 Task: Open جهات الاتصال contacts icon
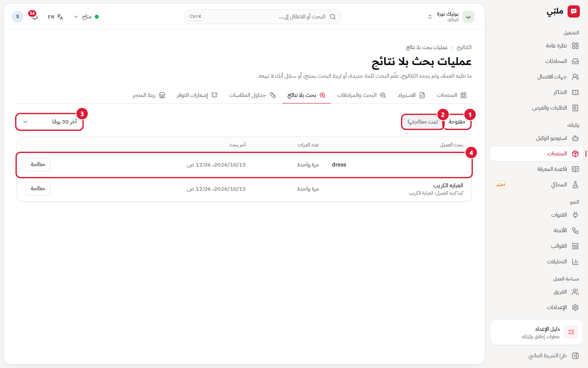tap(575, 77)
